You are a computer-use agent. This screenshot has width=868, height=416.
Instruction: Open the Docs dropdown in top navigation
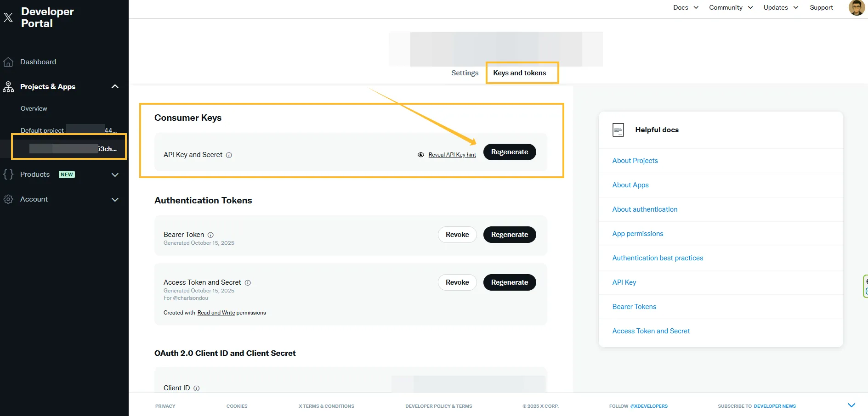coord(685,8)
